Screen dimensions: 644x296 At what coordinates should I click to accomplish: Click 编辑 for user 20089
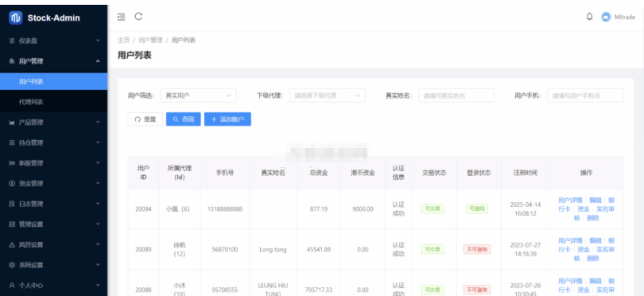pyautogui.click(x=596, y=240)
